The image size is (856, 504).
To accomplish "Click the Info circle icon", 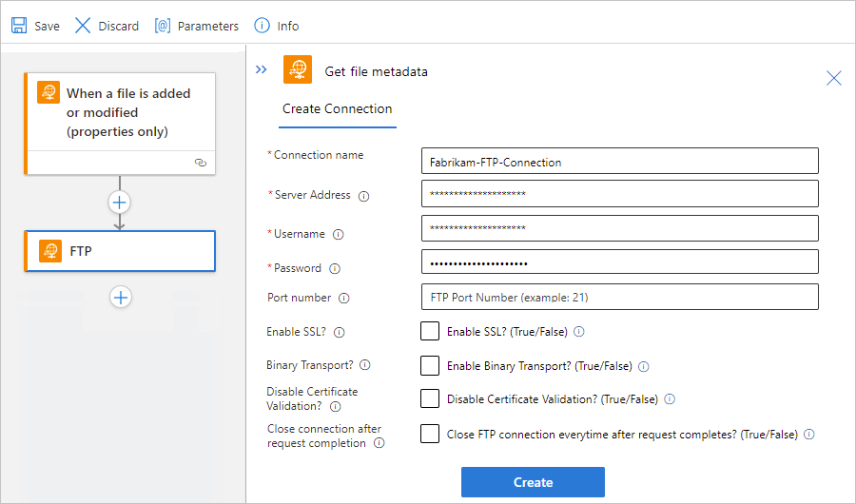I will tap(262, 26).
